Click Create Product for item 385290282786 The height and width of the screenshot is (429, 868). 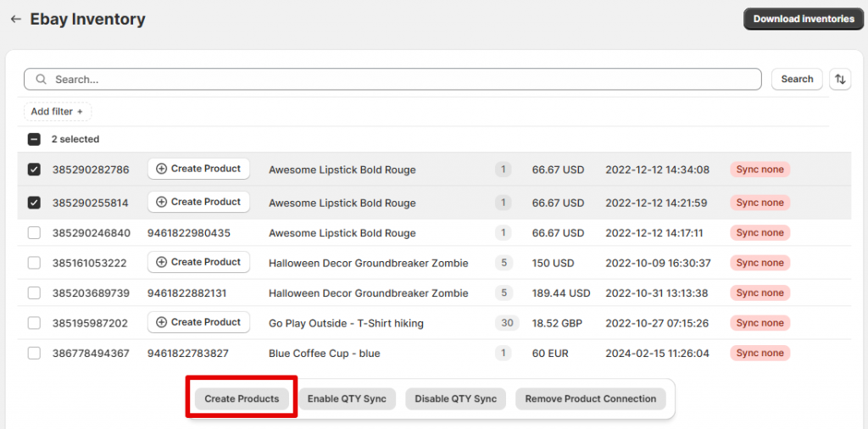pyautogui.click(x=198, y=169)
